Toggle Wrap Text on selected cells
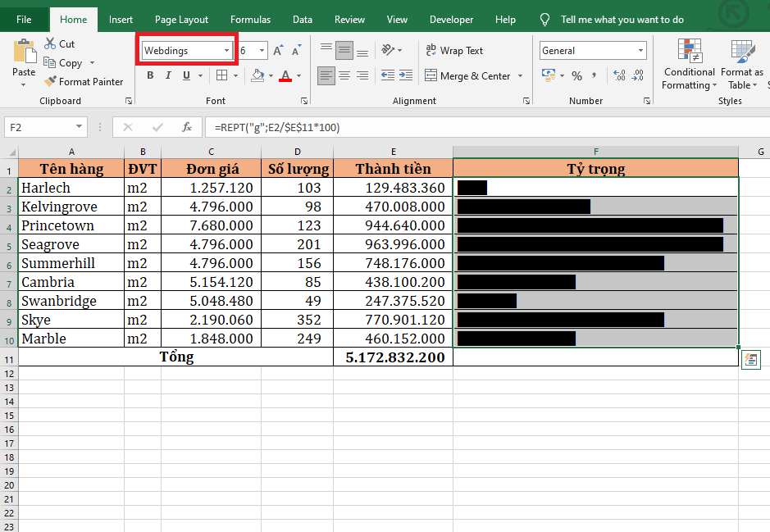This screenshot has width=770, height=532. (x=455, y=51)
